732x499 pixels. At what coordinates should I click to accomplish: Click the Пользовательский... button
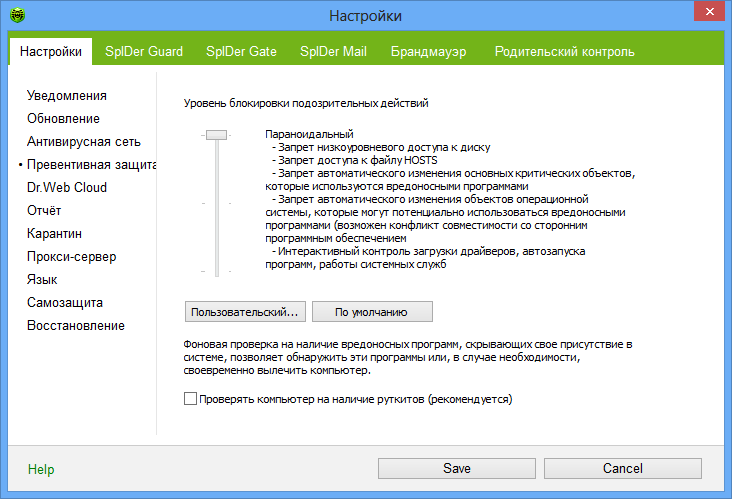pos(245,312)
